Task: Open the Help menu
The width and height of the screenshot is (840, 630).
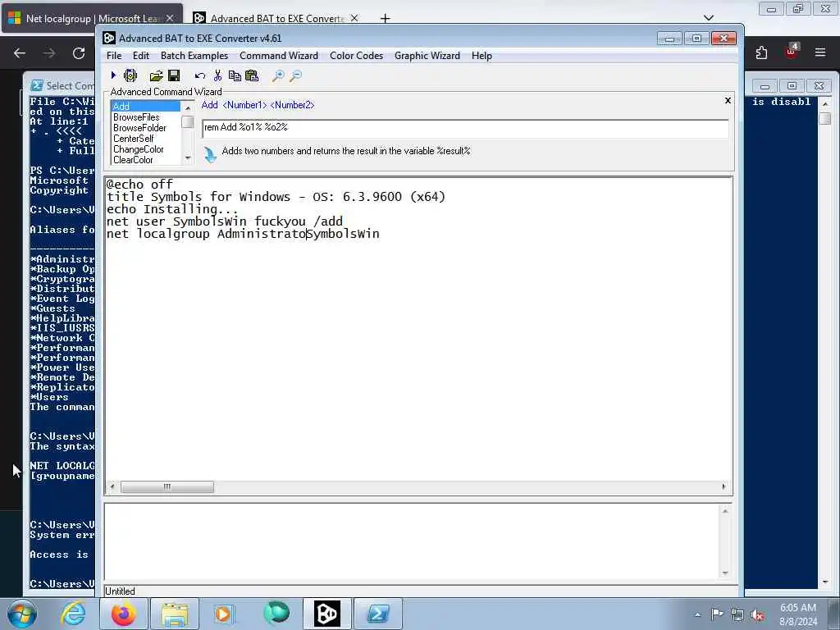Action: pos(482,56)
